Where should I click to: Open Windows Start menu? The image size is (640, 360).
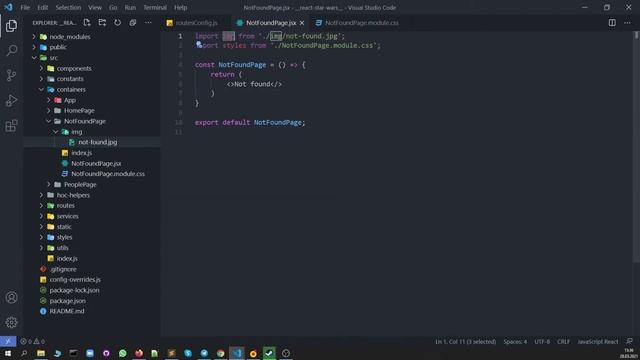coord(8,353)
